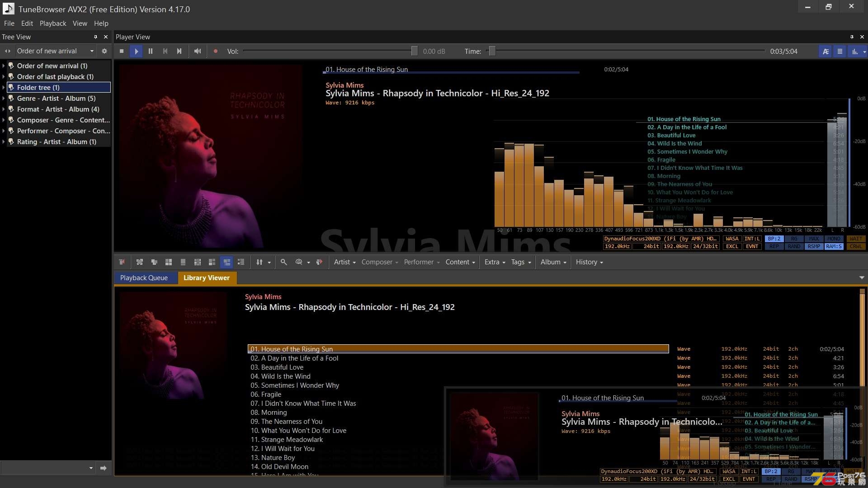
Task: Toggle the MAX indicator
Action: coord(814,239)
